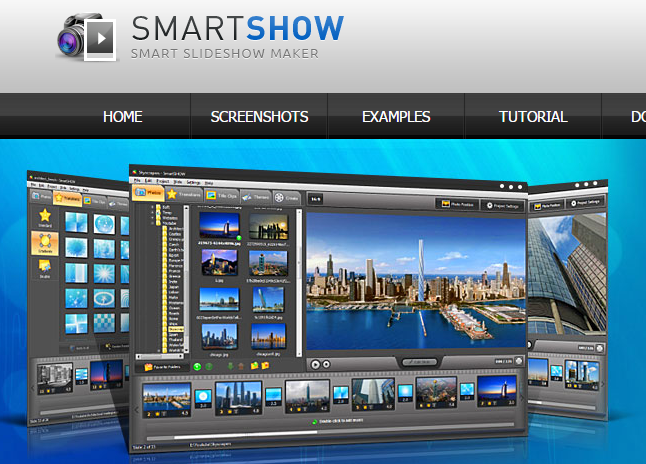The width and height of the screenshot is (646, 464).
Task: Select black-and-white building slide in left window timeline
Action: tap(55, 378)
